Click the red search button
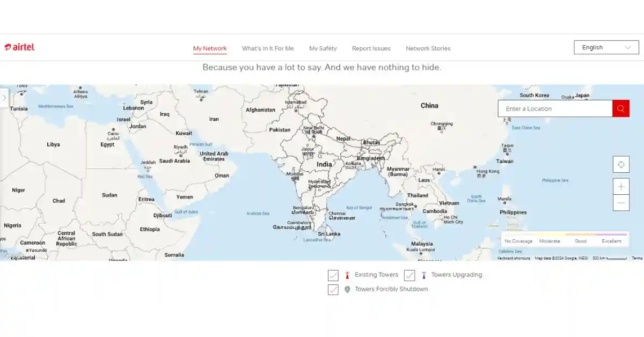 pos(621,108)
